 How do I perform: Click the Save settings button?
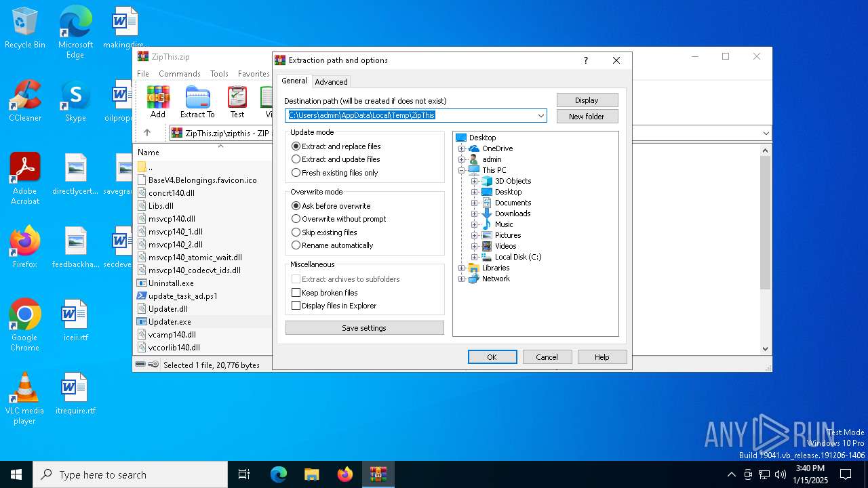pyautogui.click(x=364, y=328)
